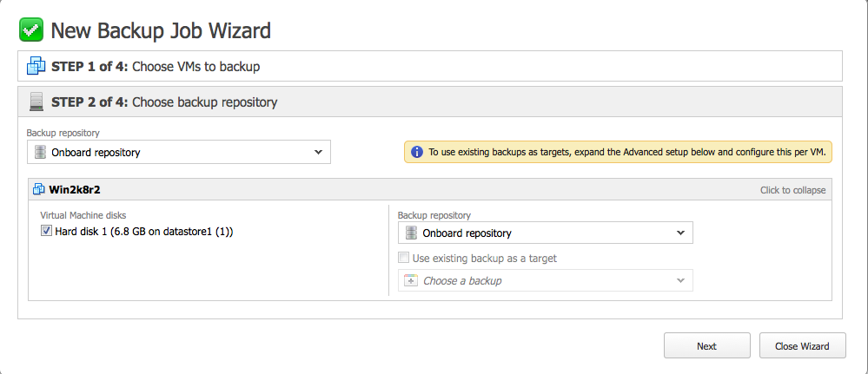The image size is (868, 374).
Task: Click the blue info icon in yellow notice
Action: [x=416, y=152]
